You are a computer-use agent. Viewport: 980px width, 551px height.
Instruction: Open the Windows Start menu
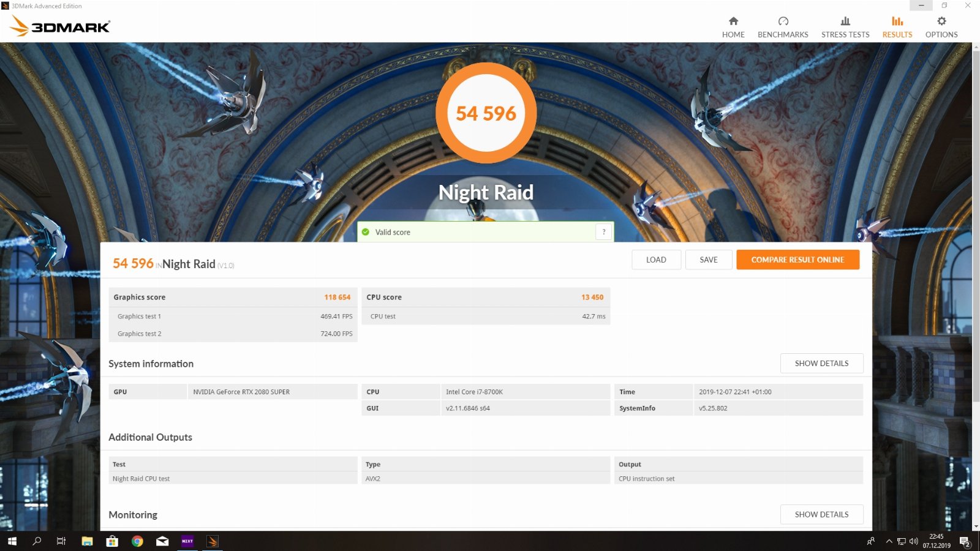[x=12, y=541]
